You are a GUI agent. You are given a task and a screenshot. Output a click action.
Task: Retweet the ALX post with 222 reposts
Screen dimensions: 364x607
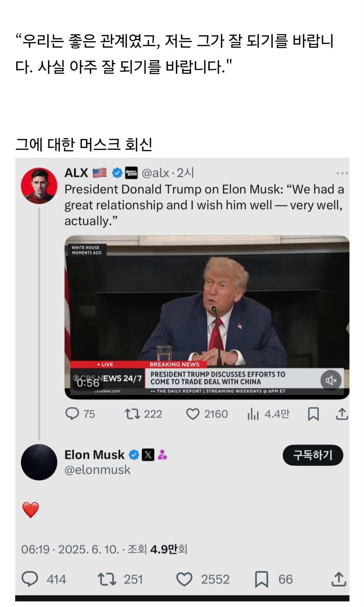132,414
